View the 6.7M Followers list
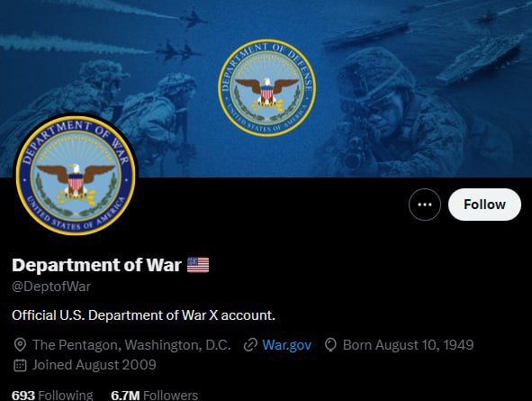 click(x=154, y=396)
